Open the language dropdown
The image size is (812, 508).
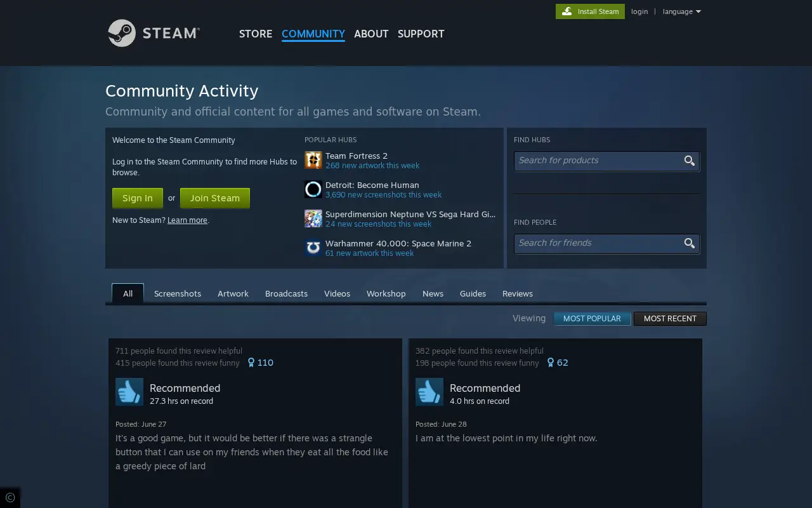point(682,11)
